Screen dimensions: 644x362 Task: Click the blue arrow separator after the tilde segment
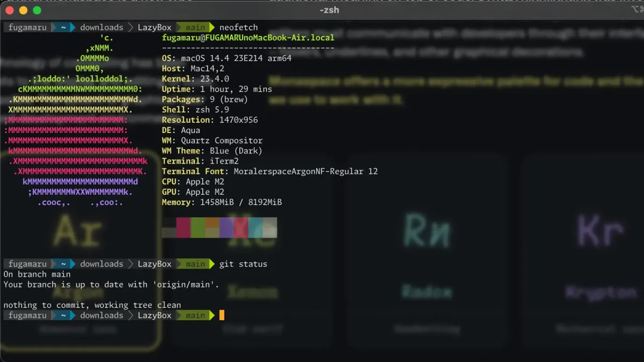(x=71, y=27)
